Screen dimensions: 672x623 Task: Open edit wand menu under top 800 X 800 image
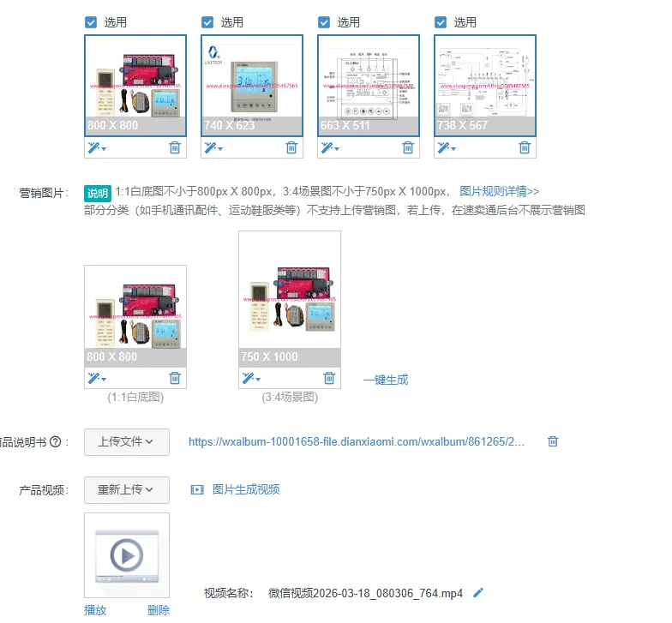click(x=97, y=147)
